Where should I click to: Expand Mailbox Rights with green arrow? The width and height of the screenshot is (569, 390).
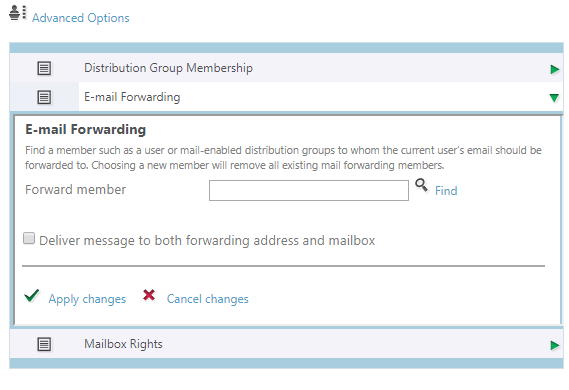(554, 345)
